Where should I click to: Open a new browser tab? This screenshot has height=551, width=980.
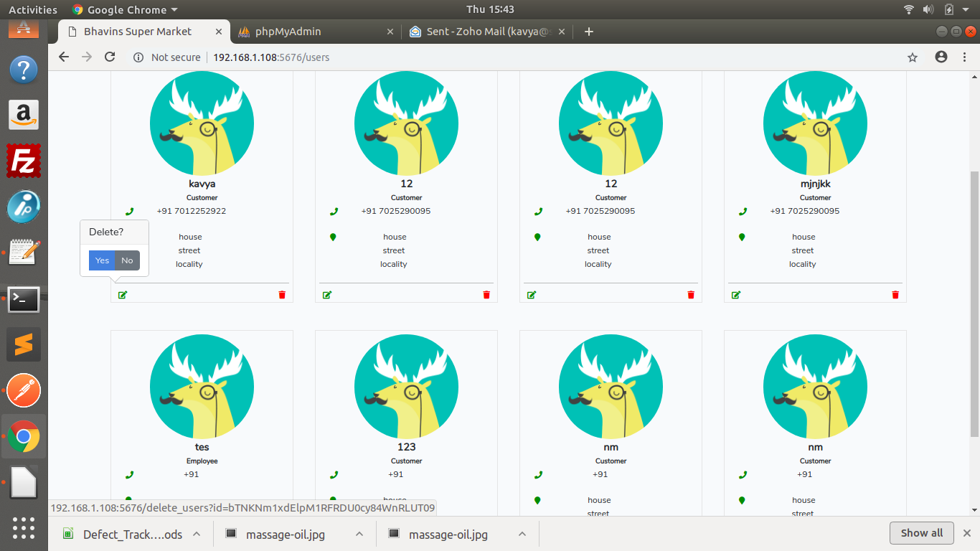tap(589, 32)
